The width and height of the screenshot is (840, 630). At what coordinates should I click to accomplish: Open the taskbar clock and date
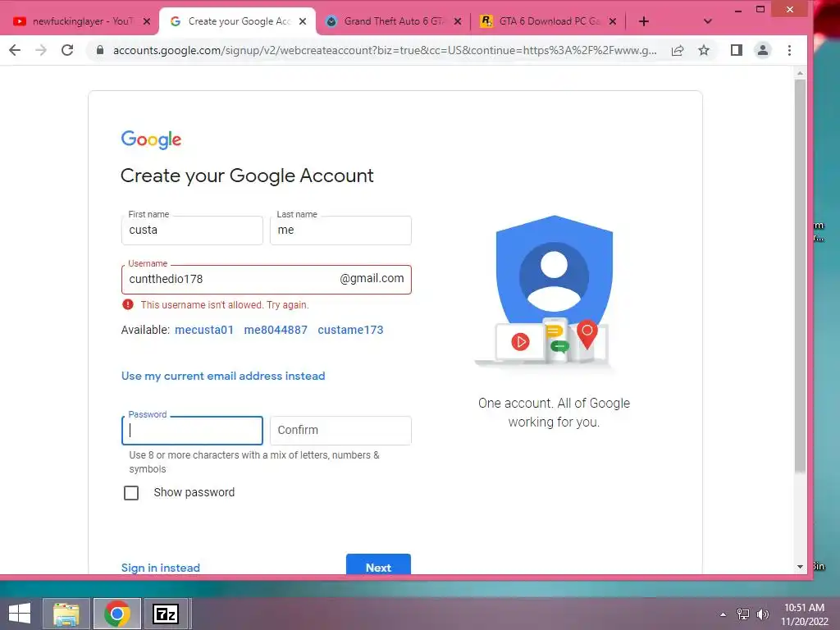(804, 614)
